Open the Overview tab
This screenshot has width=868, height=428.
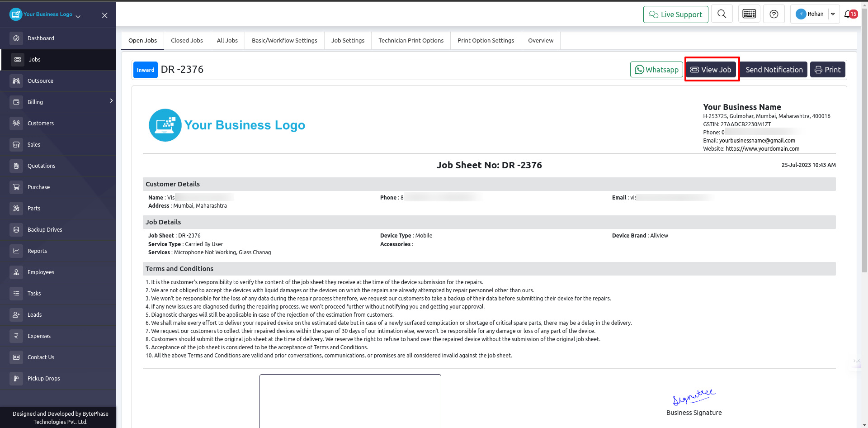541,41
